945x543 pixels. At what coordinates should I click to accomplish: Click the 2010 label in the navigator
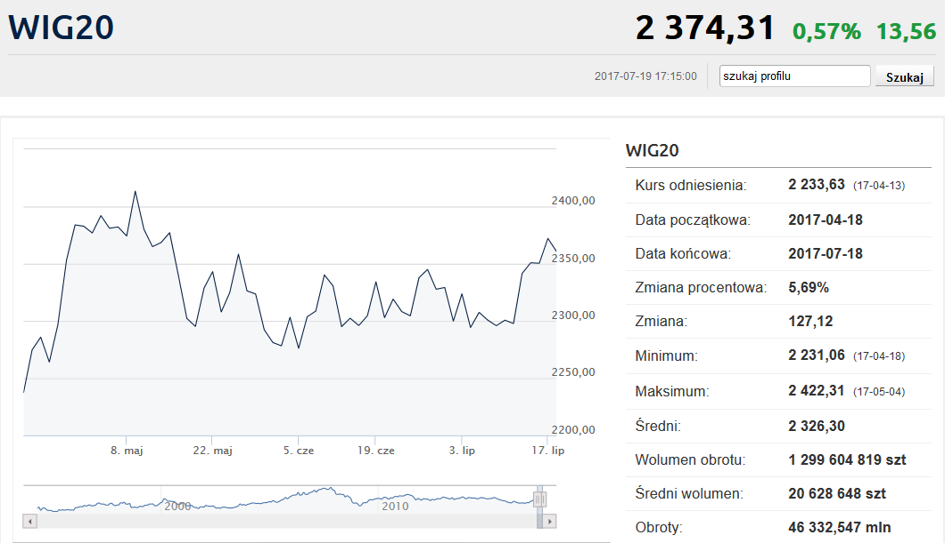click(395, 506)
